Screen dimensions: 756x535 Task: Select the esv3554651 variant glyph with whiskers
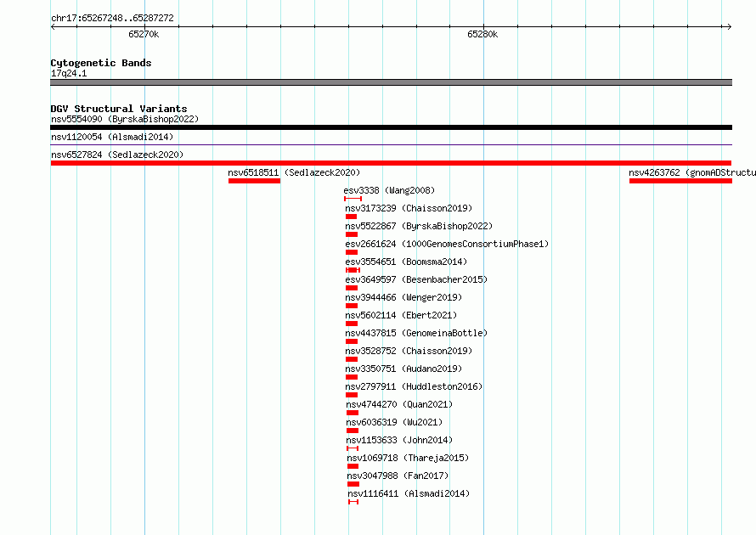click(x=353, y=270)
